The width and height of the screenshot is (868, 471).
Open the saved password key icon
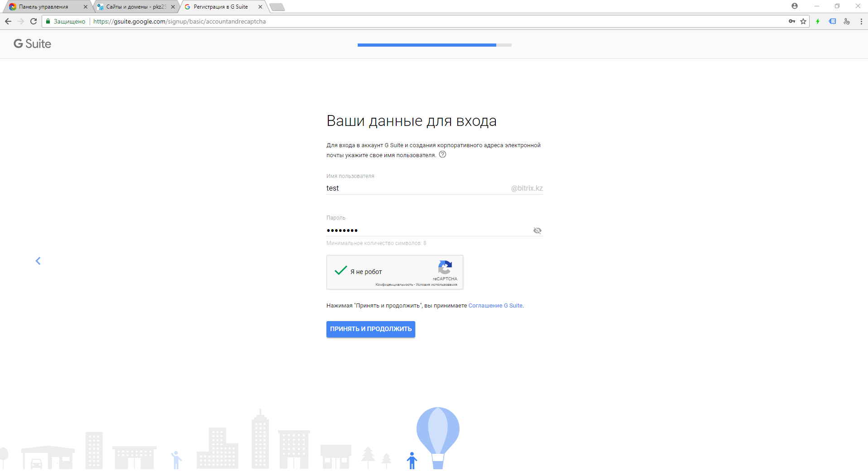tap(792, 21)
